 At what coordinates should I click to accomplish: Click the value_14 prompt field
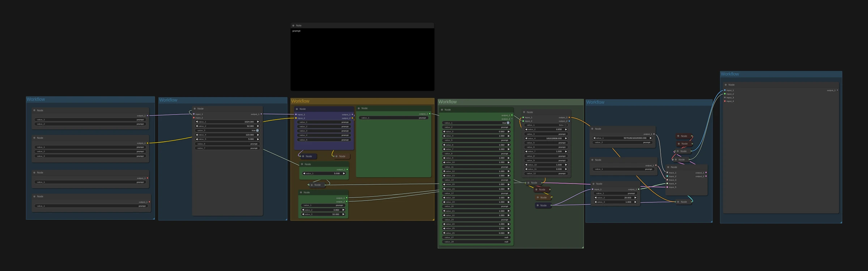(477, 180)
